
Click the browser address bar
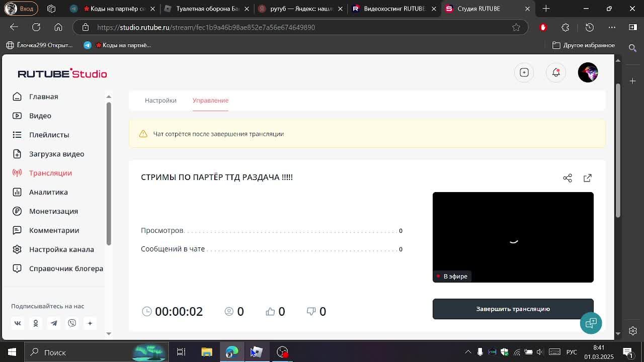click(x=302, y=27)
